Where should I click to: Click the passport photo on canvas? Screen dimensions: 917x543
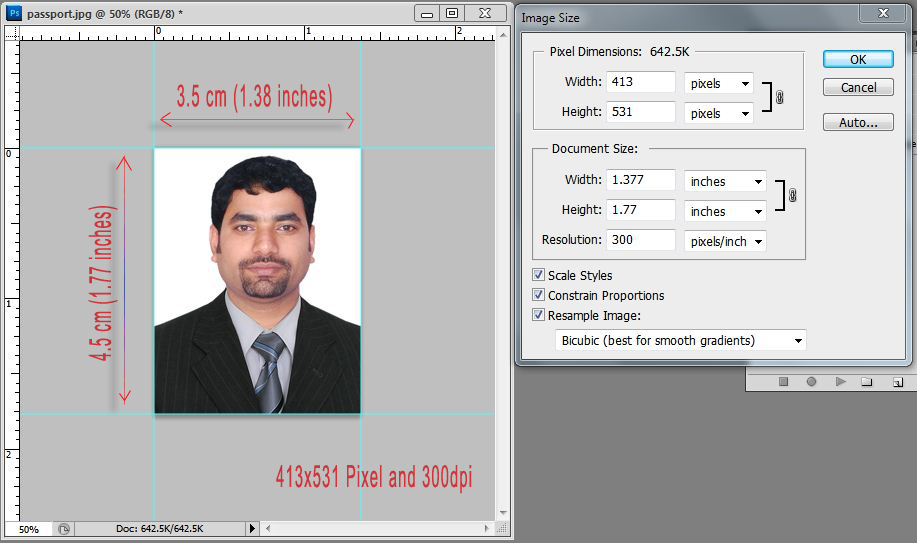(257, 281)
